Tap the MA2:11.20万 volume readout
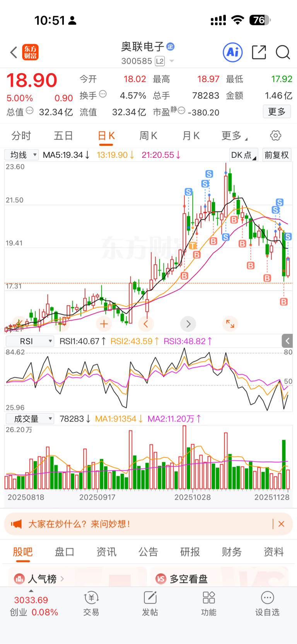 pos(174,419)
